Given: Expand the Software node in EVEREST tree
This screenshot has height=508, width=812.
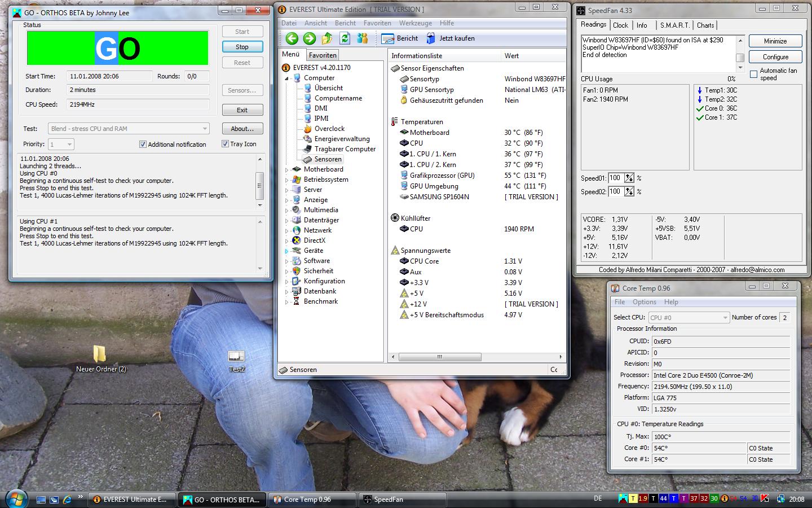Looking at the screenshot, I should tap(286, 261).
